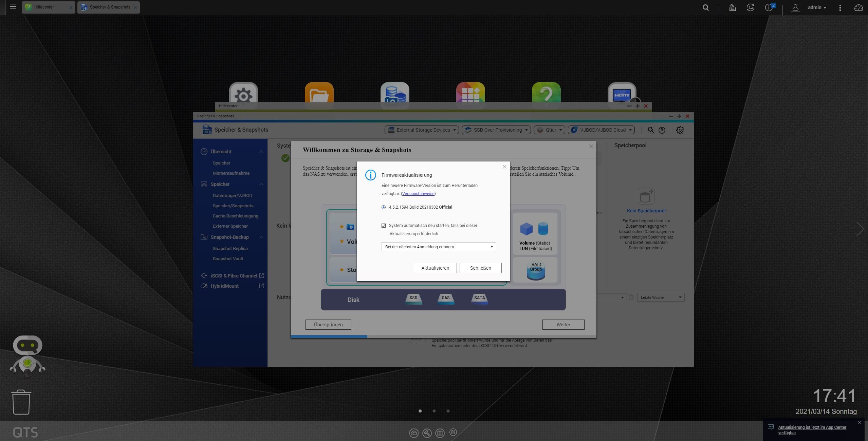Open HybridMount external link
Screen dimensions: 868x441
click(261, 286)
